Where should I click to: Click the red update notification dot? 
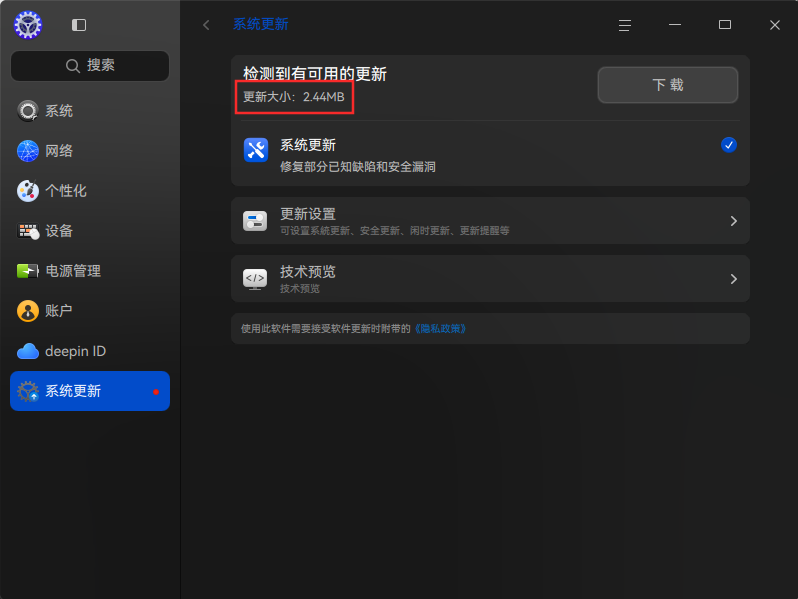pyautogui.click(x=156, y=392)
